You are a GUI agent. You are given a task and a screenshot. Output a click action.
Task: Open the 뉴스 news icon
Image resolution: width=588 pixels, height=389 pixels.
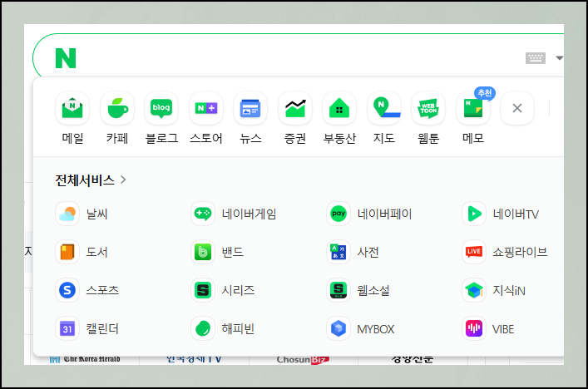(x=250, y=108)
